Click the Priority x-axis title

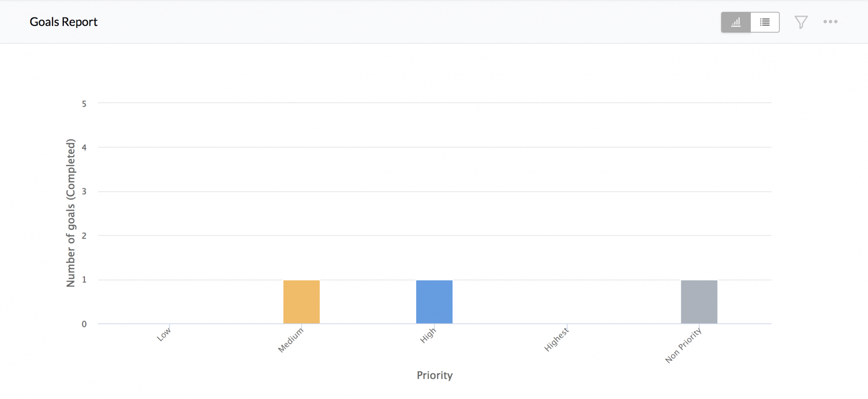(434, 375)
